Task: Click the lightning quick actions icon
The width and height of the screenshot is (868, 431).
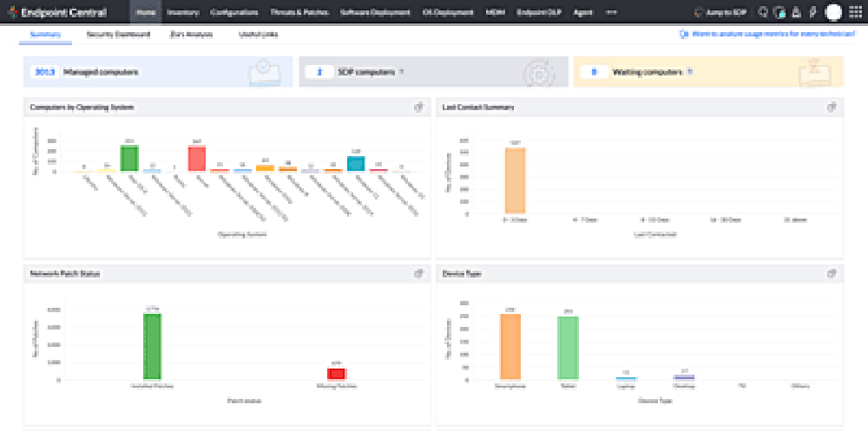Action: click(812, 11)
